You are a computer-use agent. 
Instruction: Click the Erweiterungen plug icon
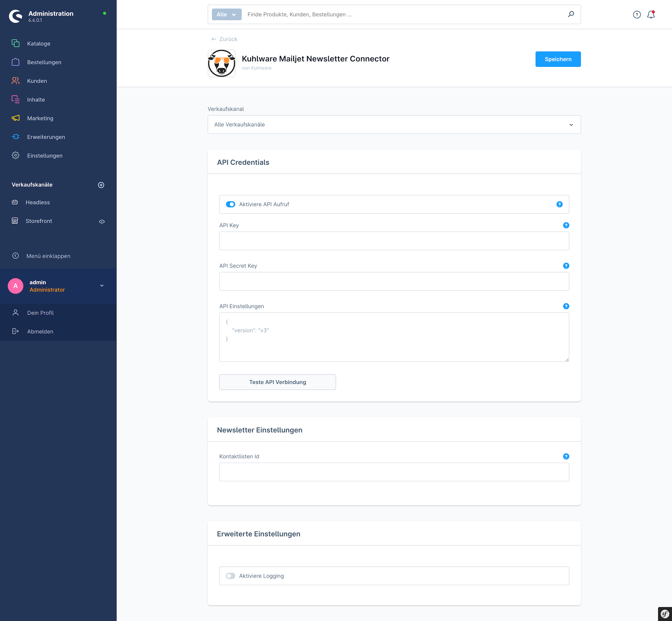[x=15, y=137]
